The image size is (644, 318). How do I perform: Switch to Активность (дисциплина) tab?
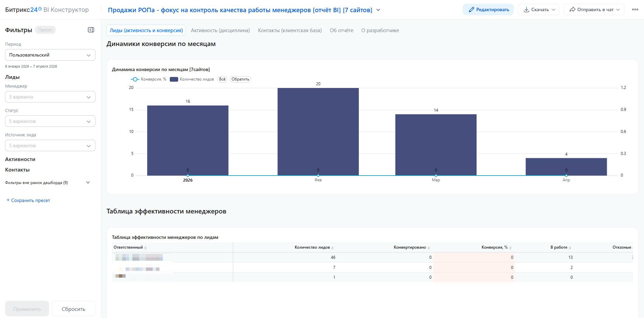[220, 30]
